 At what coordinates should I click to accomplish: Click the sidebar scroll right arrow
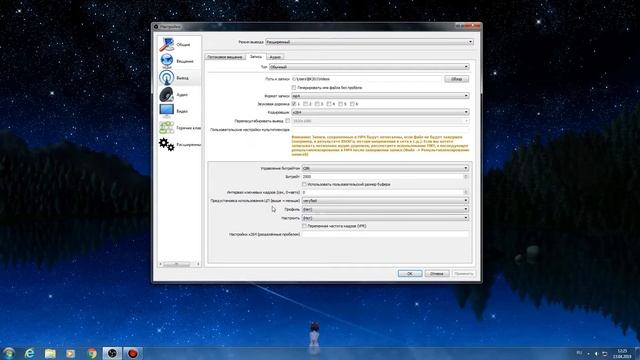[x=198, y=264]
